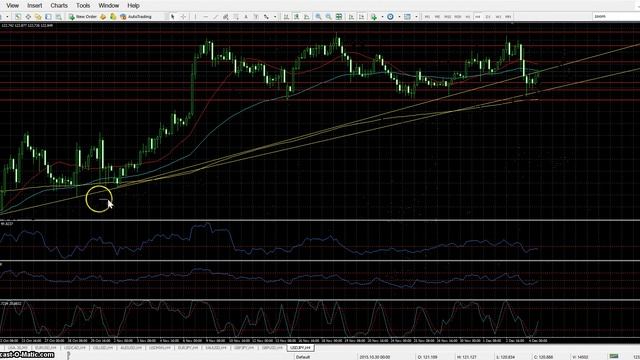This screenshot has width=640, height=360.
Task: Select the Trendline drawing tool
Action: click(x=216, y=17)
